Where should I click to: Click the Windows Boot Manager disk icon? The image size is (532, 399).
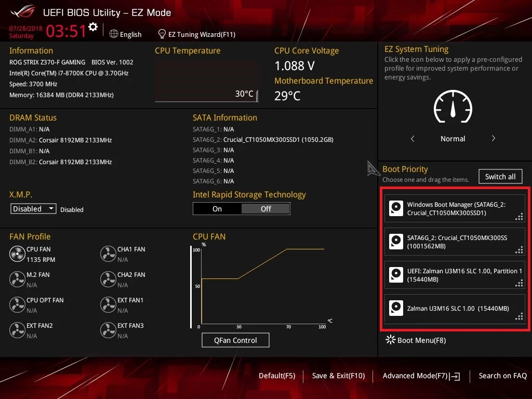pyautogui.click(x=396, y=208)
